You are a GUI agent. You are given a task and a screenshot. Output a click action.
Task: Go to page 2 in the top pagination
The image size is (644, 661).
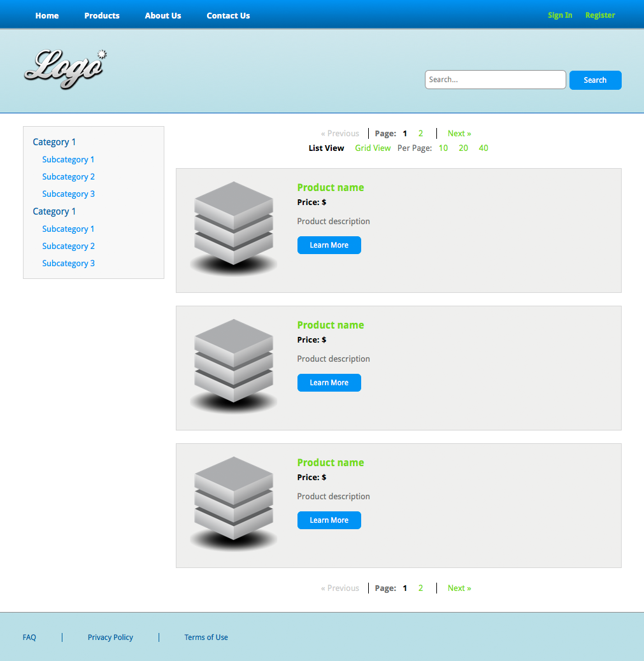[x=420, y=134]
